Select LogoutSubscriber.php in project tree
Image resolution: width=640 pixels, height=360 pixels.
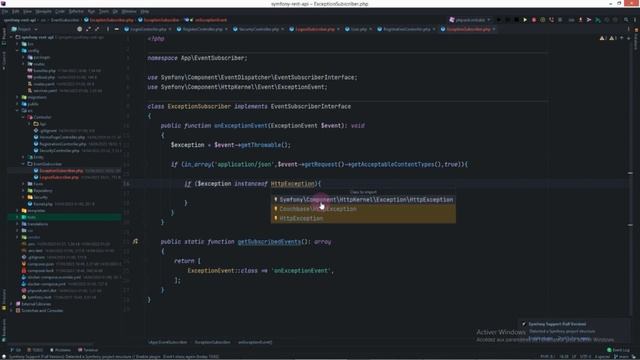point(60,177)
